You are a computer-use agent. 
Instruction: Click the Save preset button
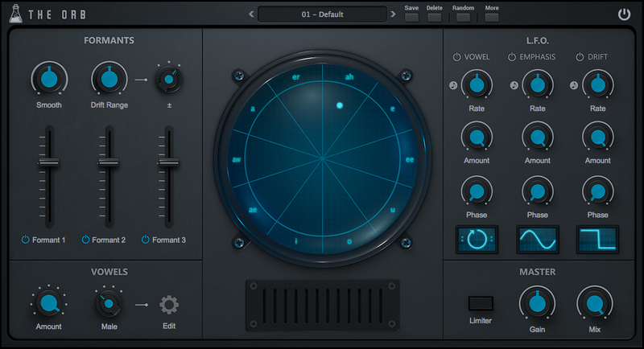click(411, 17)
